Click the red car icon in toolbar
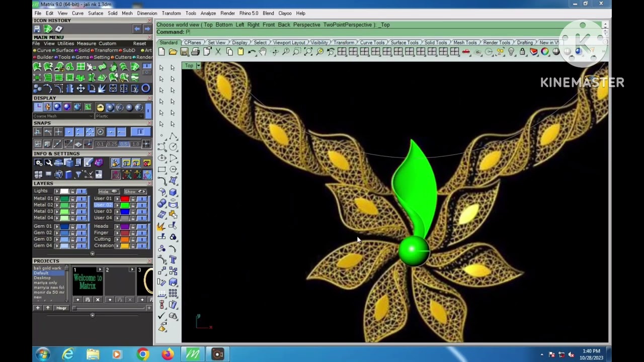Viewport: 644px width, 362px height. (x=466, y=52)
